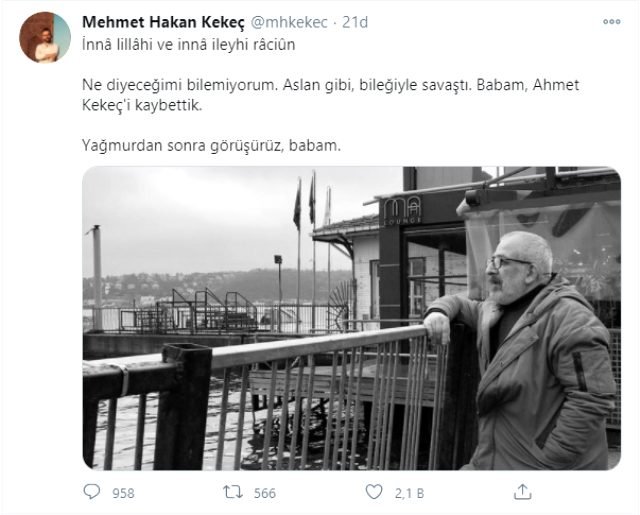Open the black-and-white photo attachment
Viewport: 640px width, 515px height.
[x=351, y=318]
